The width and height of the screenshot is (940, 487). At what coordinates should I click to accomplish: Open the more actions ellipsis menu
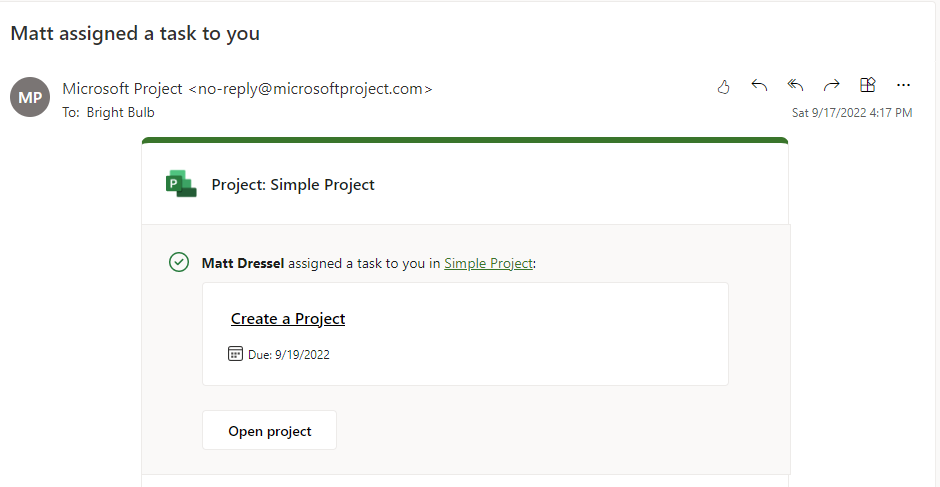903,86
